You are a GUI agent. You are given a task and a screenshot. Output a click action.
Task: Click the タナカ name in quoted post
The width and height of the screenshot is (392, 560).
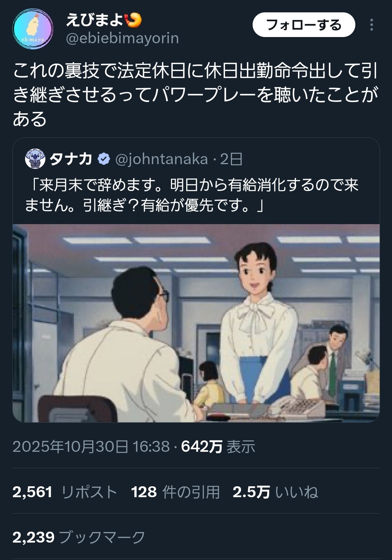click(70, 159)
